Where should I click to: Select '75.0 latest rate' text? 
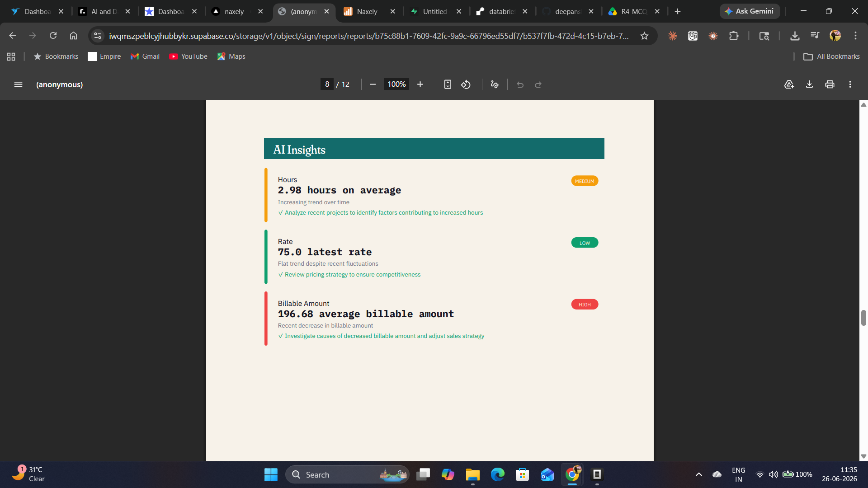(325, 252)
